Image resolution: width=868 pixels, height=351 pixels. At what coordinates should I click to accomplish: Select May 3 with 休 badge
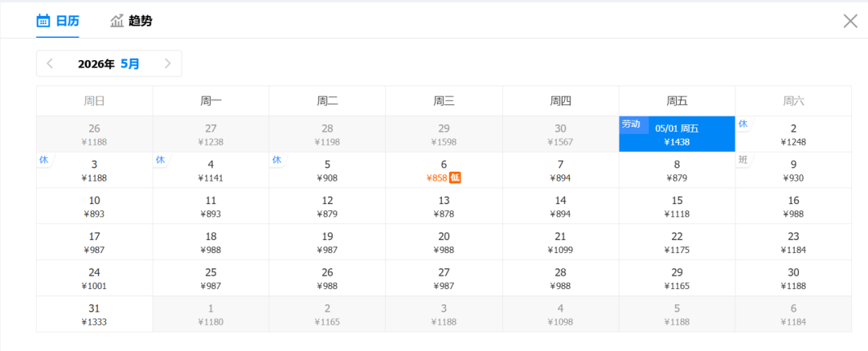pyautogui.click(x=94, y=170)
